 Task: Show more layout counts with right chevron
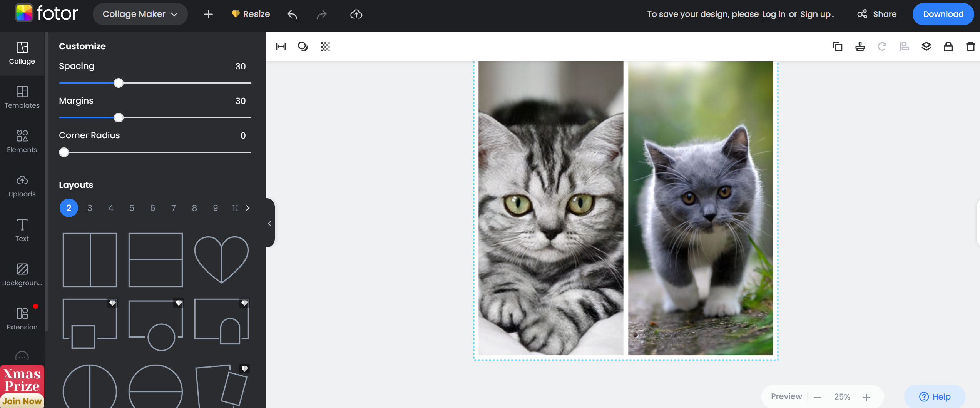coord(248,208)
